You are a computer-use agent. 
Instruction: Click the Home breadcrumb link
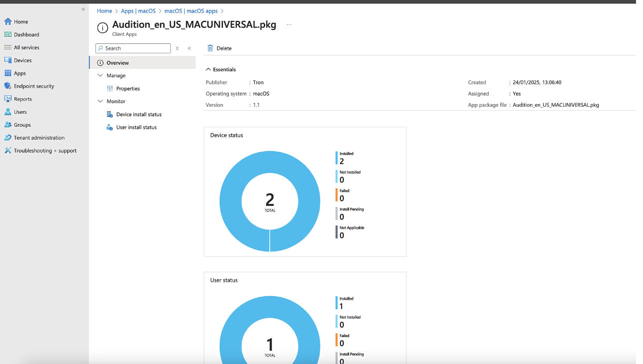click(x=104, y=10)
